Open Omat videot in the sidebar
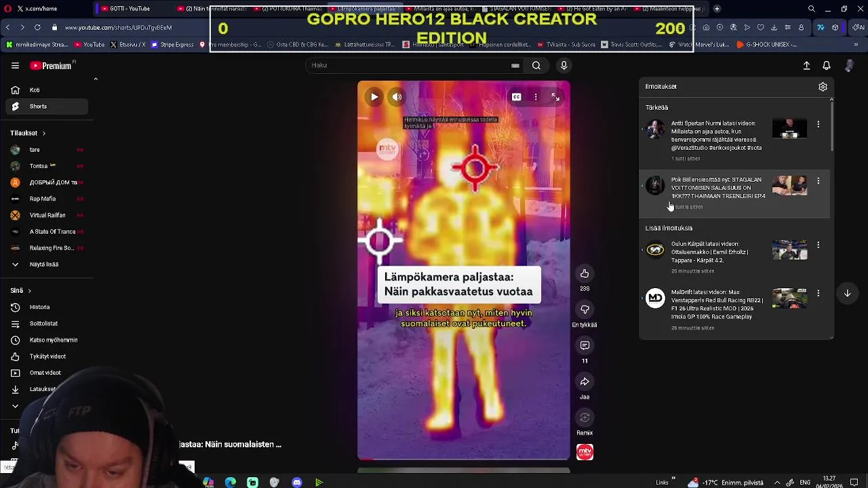The image size is (868, 488). point(46,373)
